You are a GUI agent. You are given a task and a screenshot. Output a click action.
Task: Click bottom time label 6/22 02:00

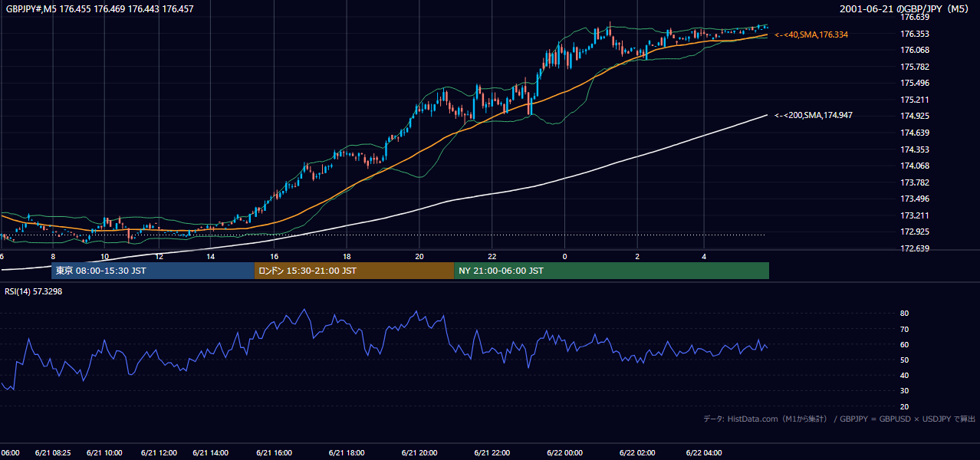[x=637, y=453]
